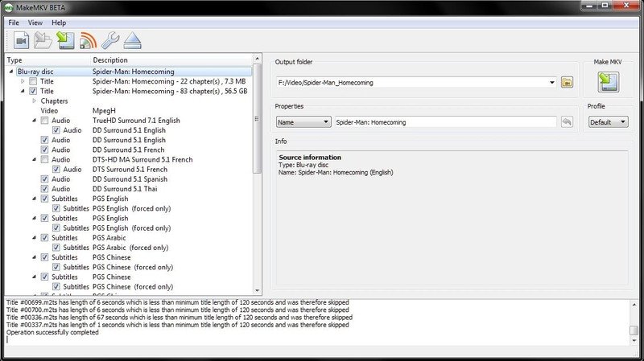
Task: Click log line for Title #00699.m2ts
Action: [x=177, y=302]
